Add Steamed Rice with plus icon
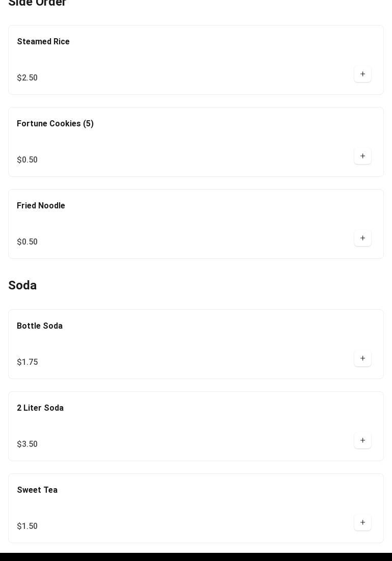 (362, 74)
